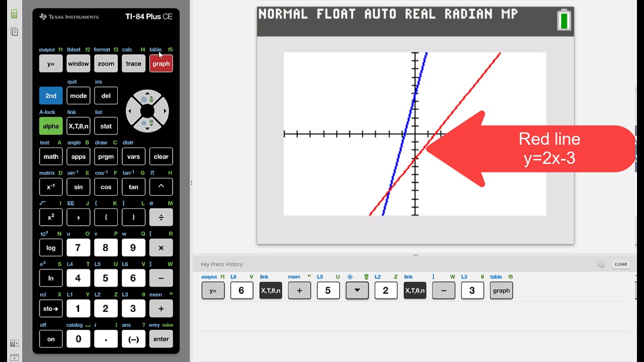
Task: Click the cos key
Action: pos(106,187)
